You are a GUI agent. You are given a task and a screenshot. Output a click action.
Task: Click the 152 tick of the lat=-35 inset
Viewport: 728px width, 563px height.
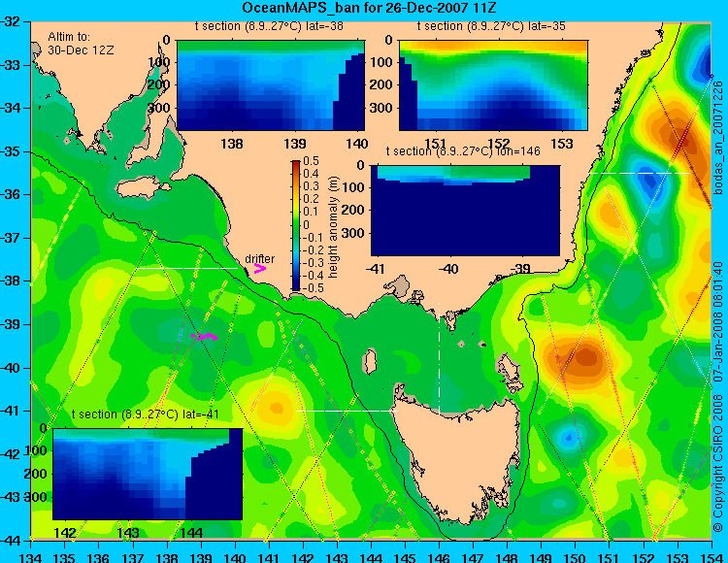point(499,144)
